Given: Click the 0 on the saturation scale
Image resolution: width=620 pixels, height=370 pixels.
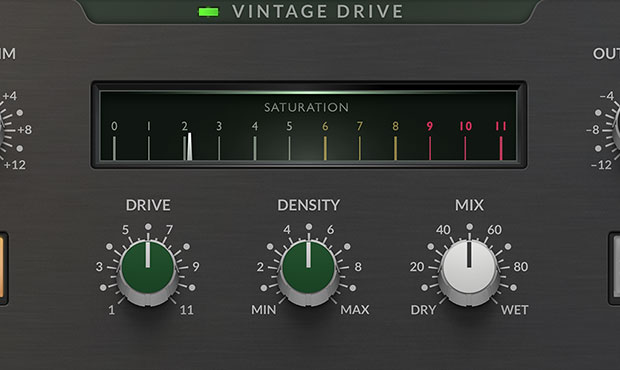Looking at the screenshot, I should point(114,126).
